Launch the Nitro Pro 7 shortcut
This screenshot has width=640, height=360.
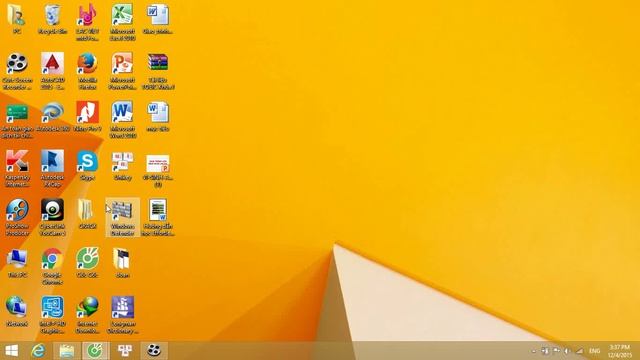[87, 117]
